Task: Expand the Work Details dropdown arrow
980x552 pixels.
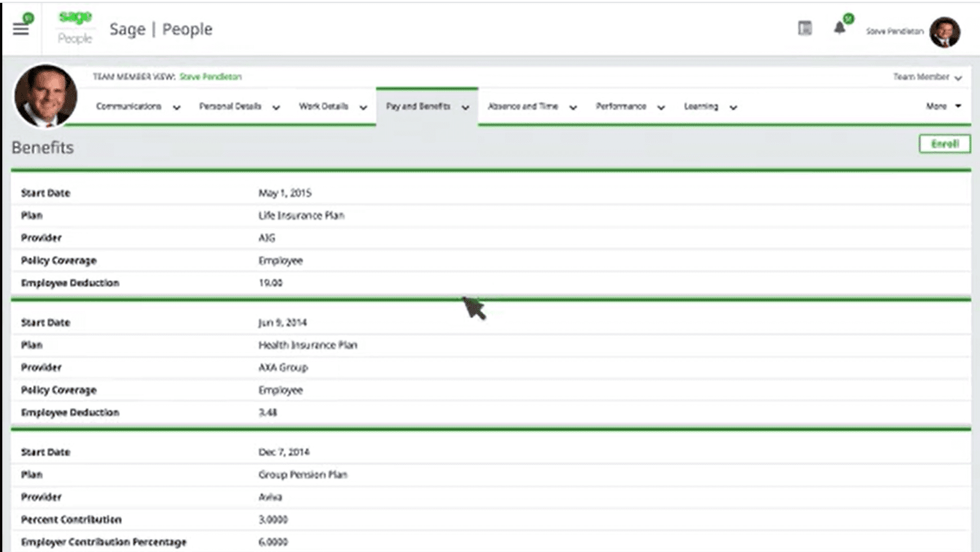Action: click(x=363, y=107)
